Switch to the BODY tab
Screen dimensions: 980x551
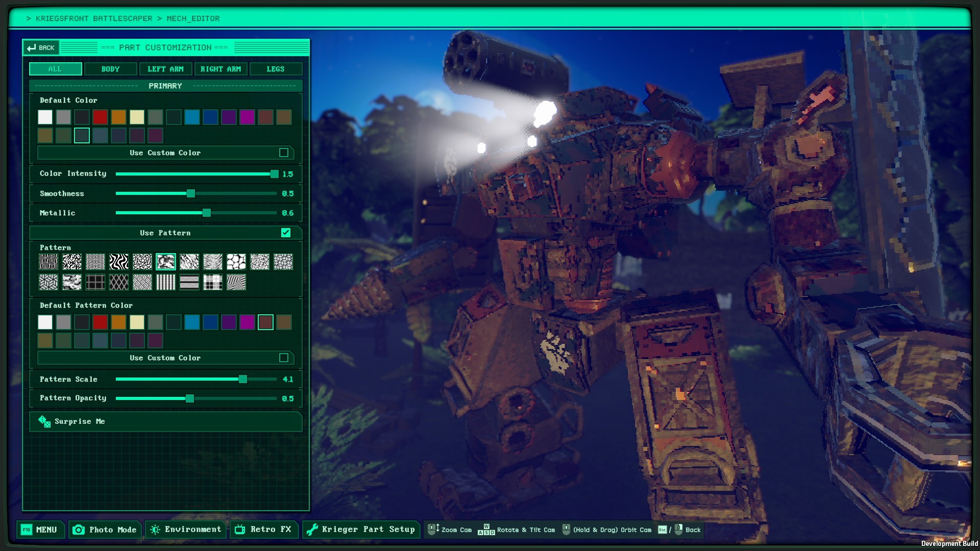[110, 69]
